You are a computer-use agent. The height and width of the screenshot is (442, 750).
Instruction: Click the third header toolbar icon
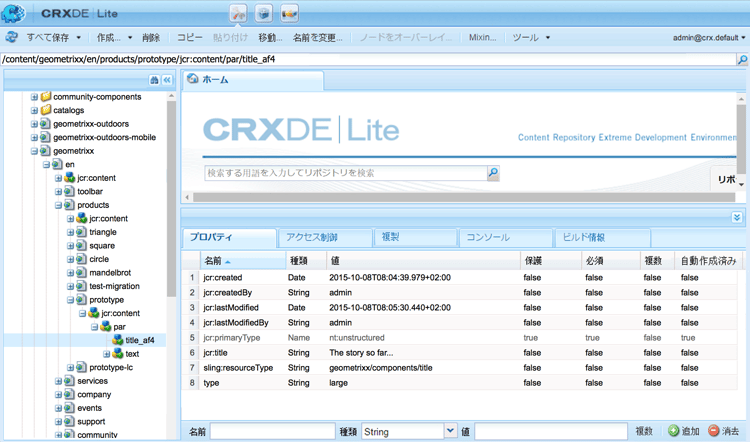[x=289, y=13]
